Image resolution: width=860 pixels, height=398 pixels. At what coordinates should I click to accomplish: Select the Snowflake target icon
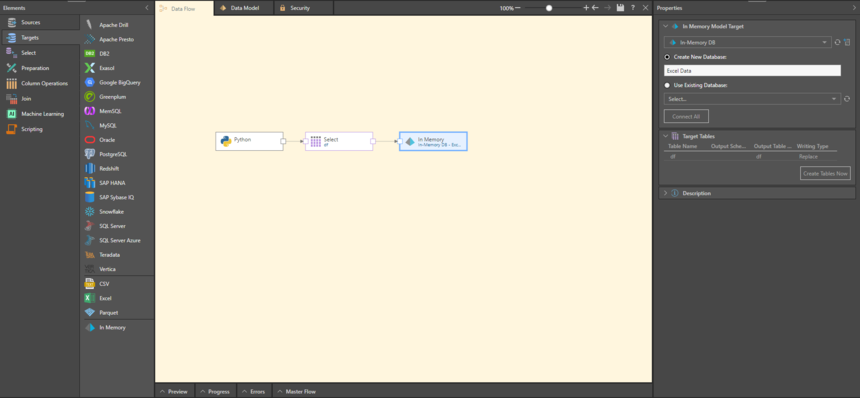tap(89, 212)
